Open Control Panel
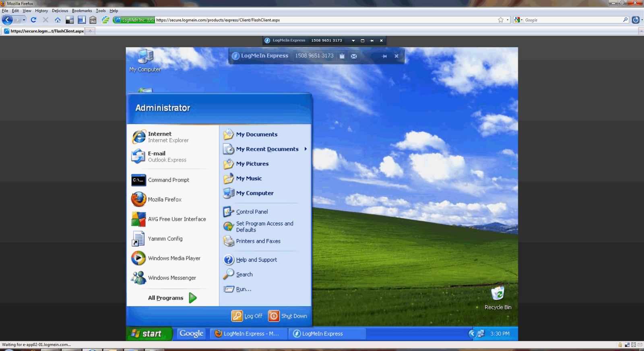The height and width of the screenshot is (351, 644). 246,211
